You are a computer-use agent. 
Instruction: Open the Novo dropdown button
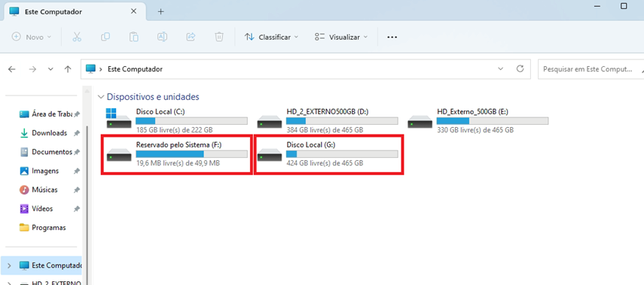pos(32,37)
